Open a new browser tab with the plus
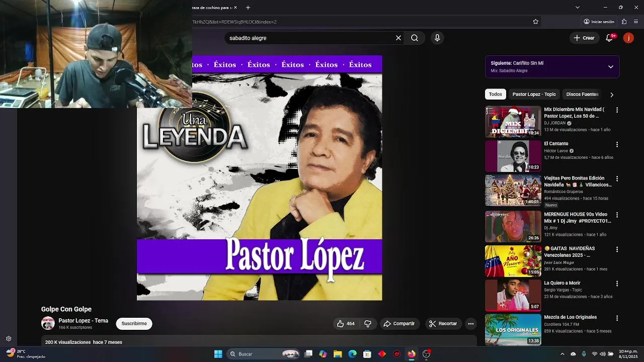Image resolution: width=644 pixels, height=362 pixels. [x=248, y=8]
